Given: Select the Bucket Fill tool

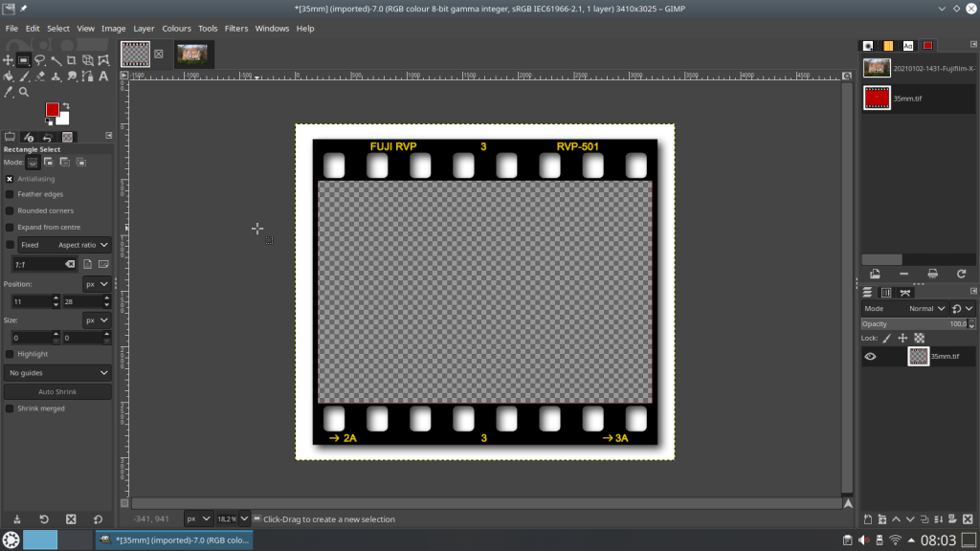Looking at the screenshot, I should coord(8,77).
